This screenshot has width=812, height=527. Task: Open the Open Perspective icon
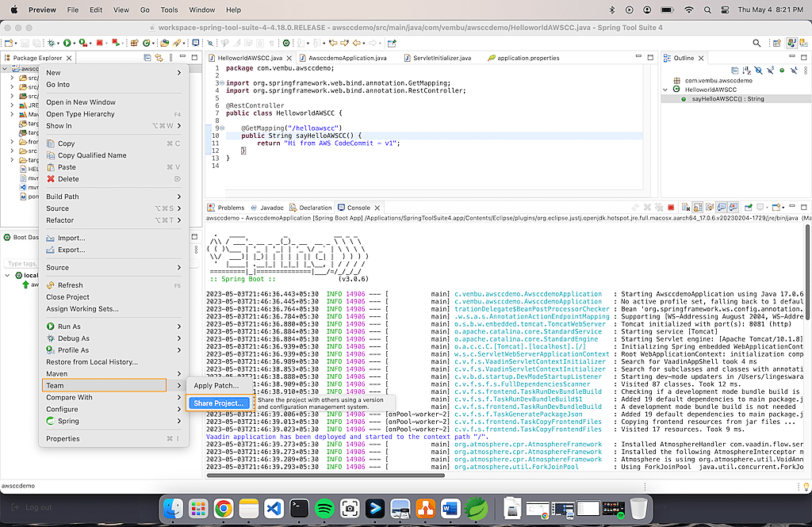click(776, 43)
